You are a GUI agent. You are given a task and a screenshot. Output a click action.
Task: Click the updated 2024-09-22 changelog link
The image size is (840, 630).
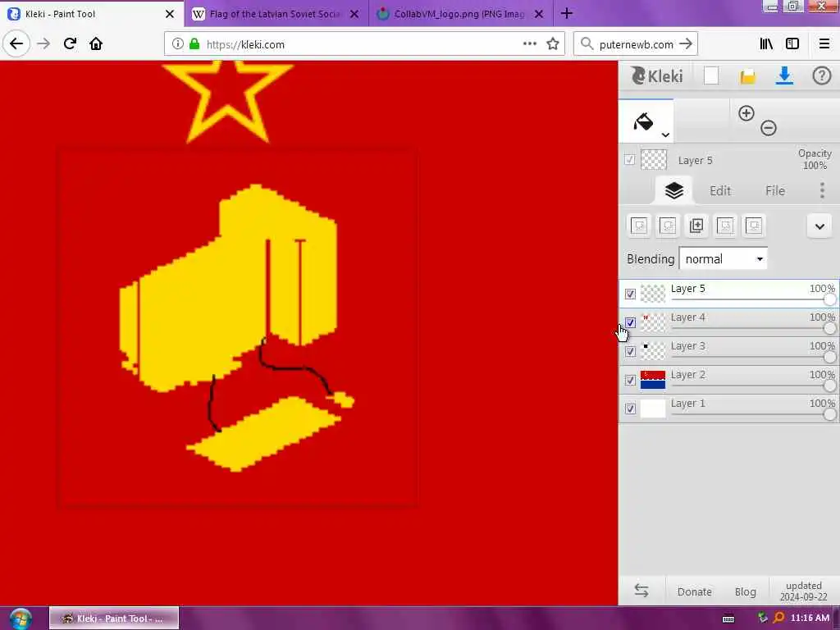(x=804, y=591)
